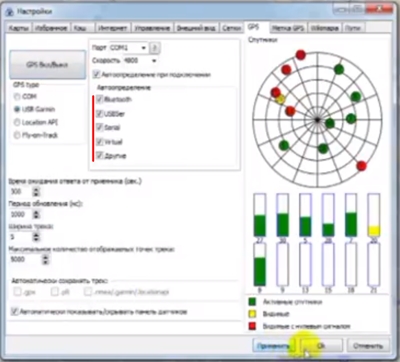
Task: Adjust the update period 1000 stepper
Action: [x=36, y=214]
